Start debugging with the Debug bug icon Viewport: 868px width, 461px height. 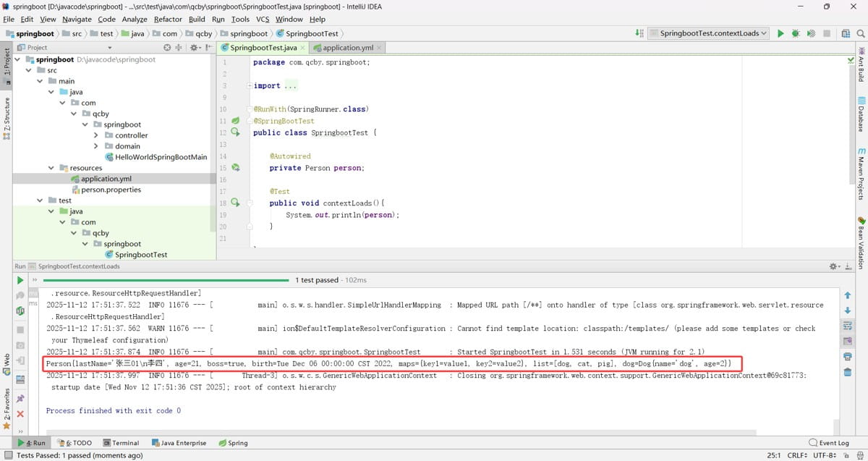tap(796, 33)
